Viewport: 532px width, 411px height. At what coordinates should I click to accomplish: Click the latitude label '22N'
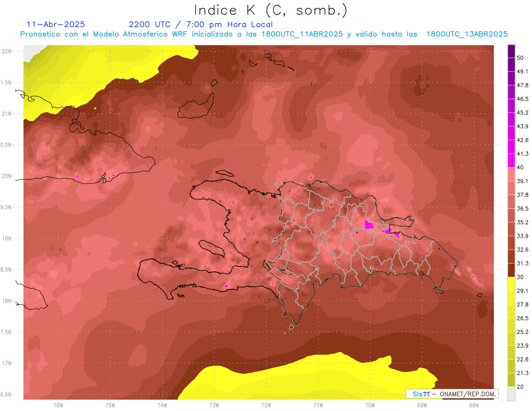coord(6,51)
